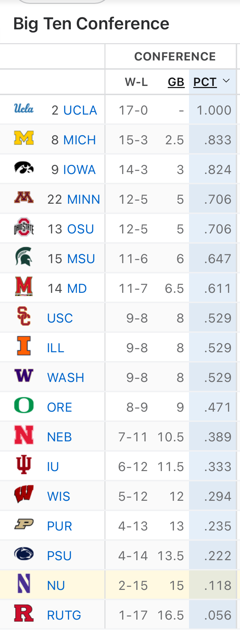Viewport: 240px width, 644px height.
Task: Click the W-L column header
Action: coord(136,82)
